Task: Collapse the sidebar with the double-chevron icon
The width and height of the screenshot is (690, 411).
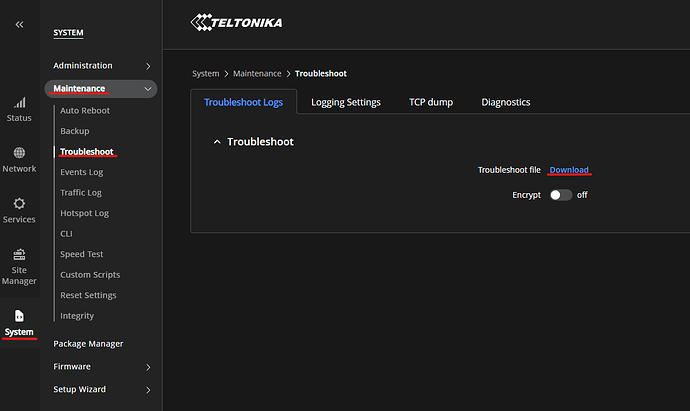Action: pos(19,25)
